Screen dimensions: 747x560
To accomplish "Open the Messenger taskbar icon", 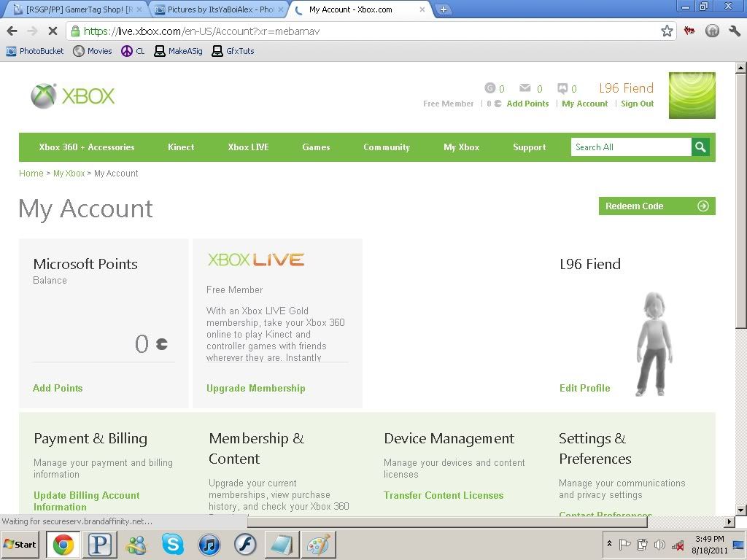I will [136, 545].
